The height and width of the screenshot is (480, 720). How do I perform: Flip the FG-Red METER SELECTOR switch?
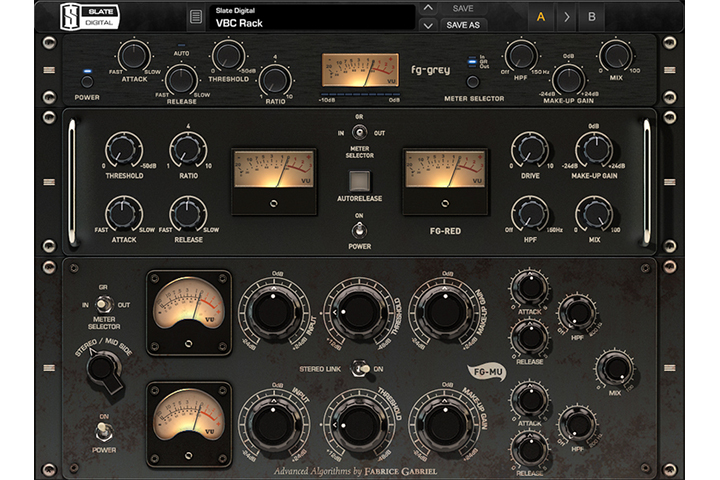click(359, 132)
